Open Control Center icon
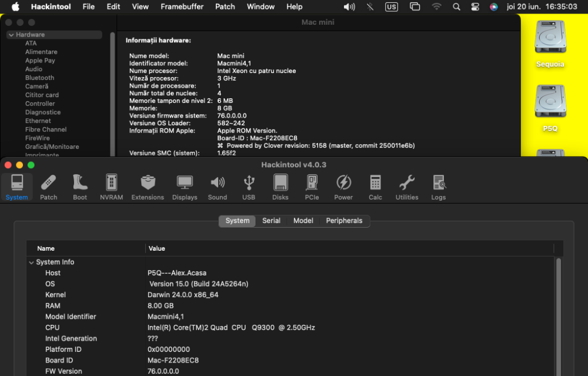Screen dimensions: 588x376 [x=475, y=6]
